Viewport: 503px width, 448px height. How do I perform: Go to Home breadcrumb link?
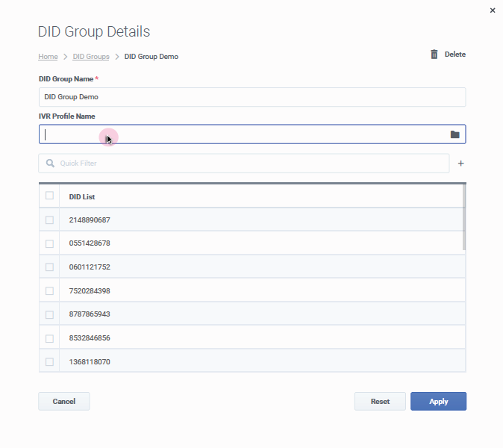[x=48, y=57]
